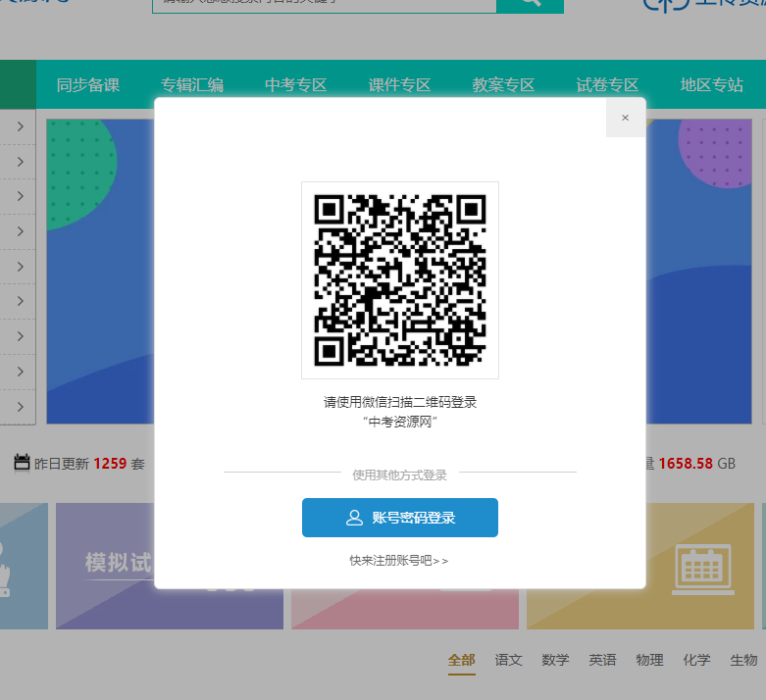
Task: Click the calendar icon on the yellow tile
Action: pyautogui.click(x=702, y=568)
